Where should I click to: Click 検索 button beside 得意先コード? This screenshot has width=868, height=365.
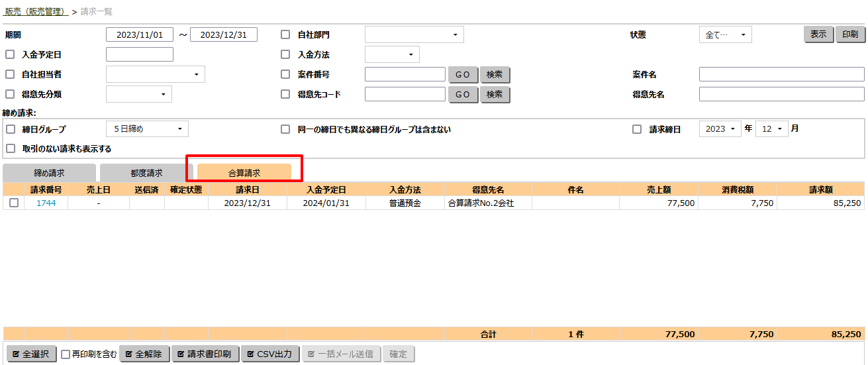pyautogui.click(x=495, y=95)
